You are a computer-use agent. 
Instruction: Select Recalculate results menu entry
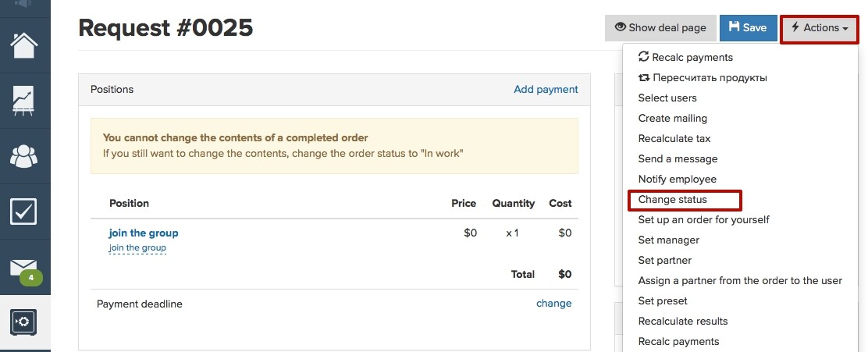click(x=683, y=322)
